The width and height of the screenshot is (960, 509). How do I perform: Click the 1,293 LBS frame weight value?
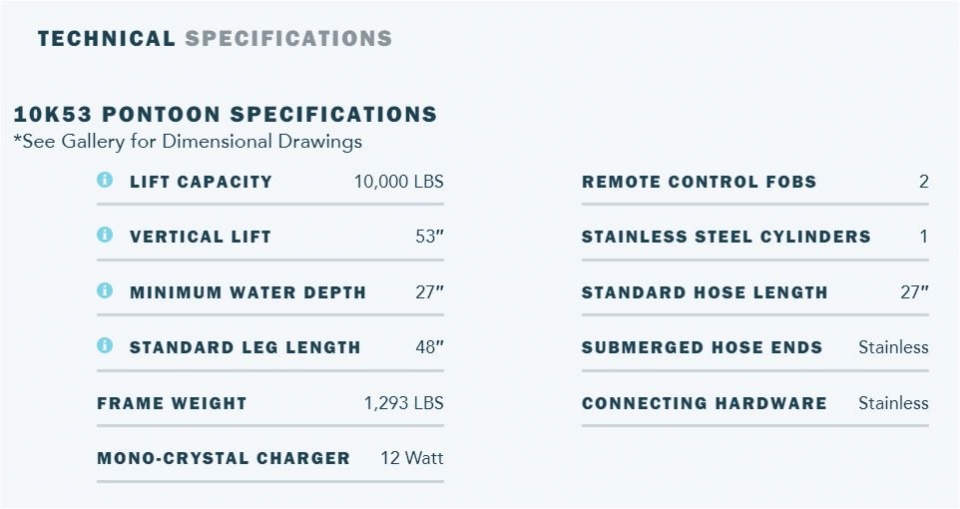tap(403, 404)
